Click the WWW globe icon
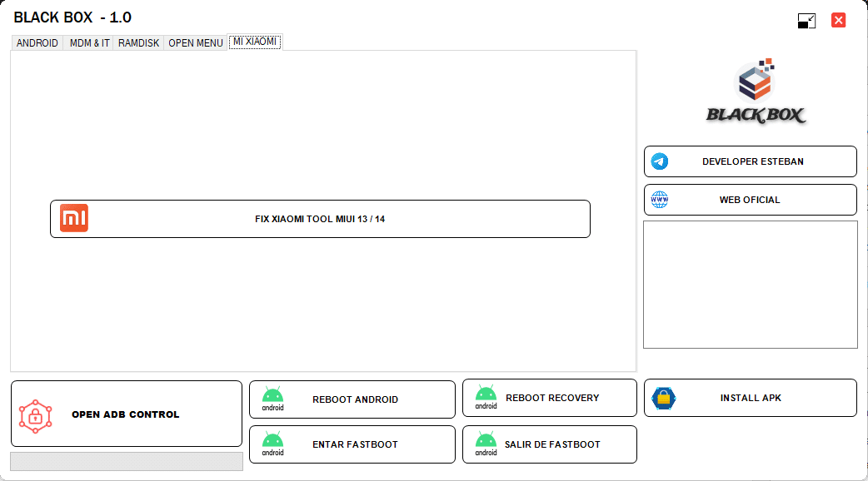 (x=660, y=200)
